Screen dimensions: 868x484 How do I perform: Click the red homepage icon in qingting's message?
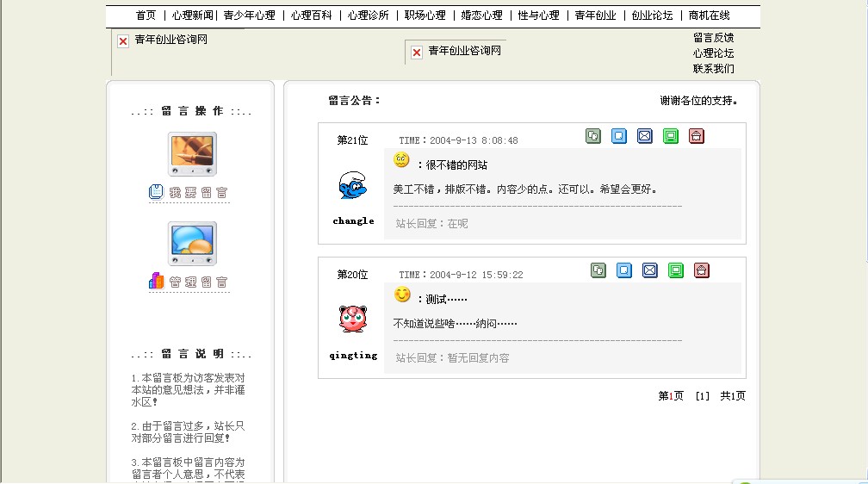coord(701,270)
